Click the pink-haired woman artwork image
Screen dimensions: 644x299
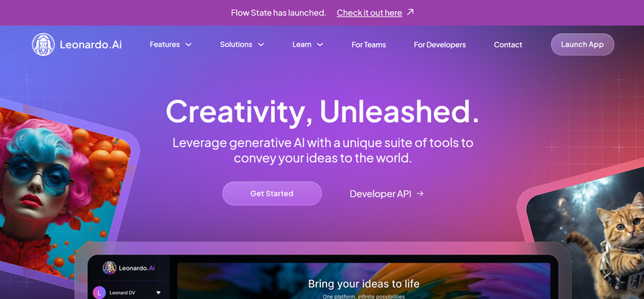(x=62, y=193)
